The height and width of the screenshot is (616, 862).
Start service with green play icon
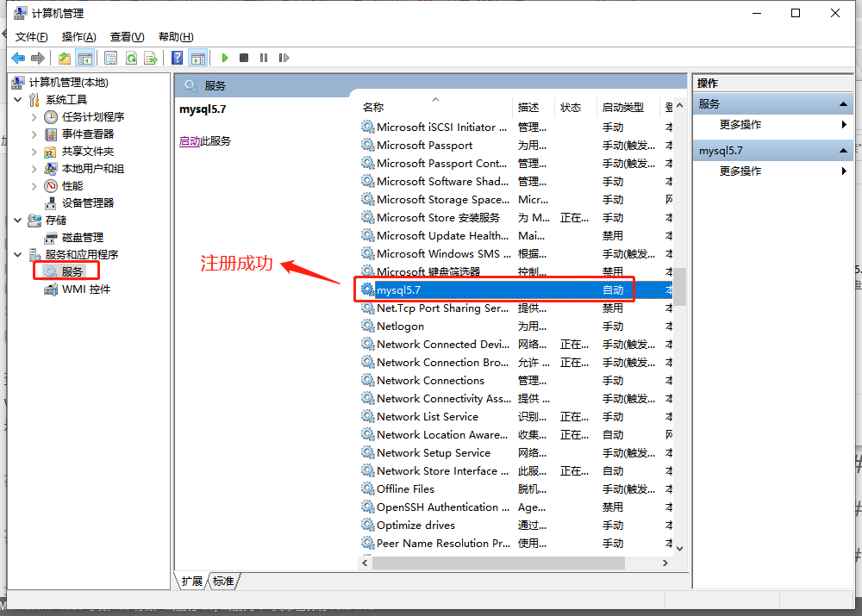click(224, 58)
